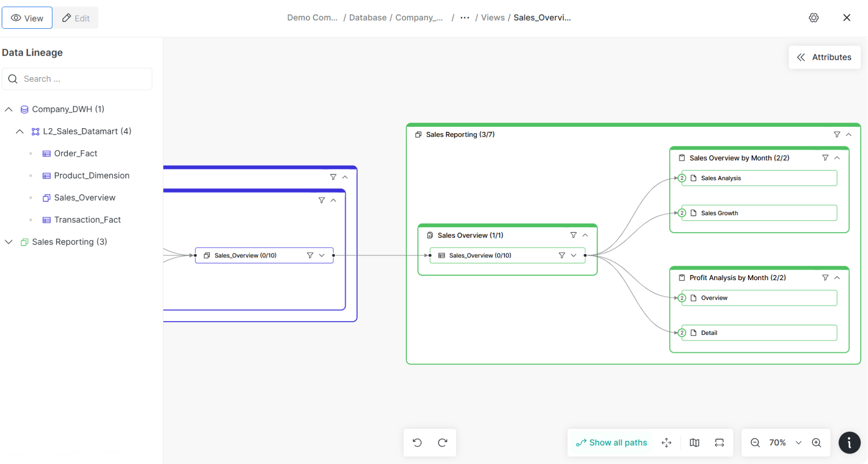Click the redo icon in the canvas toolbar
The image size is (868, 464).
(442, 443)
